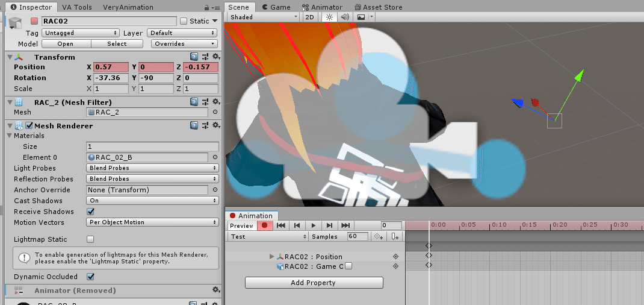Open Transform preset selector icon

(x=205, y=57)
